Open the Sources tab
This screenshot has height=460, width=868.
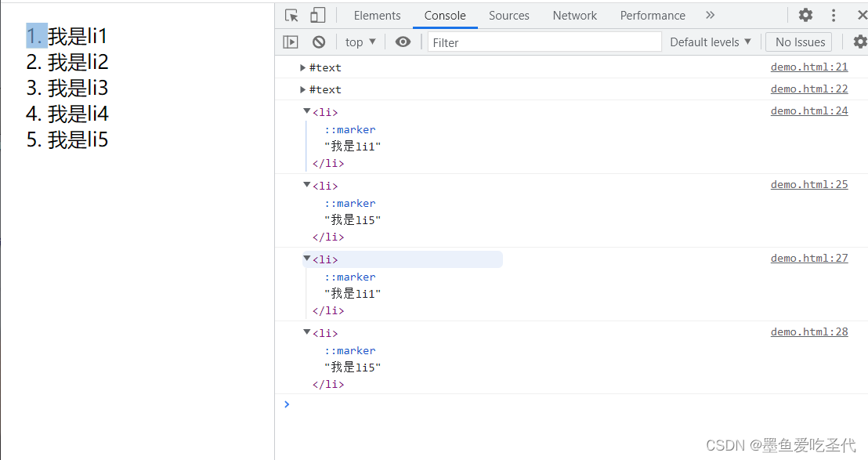tap(508, 16)
